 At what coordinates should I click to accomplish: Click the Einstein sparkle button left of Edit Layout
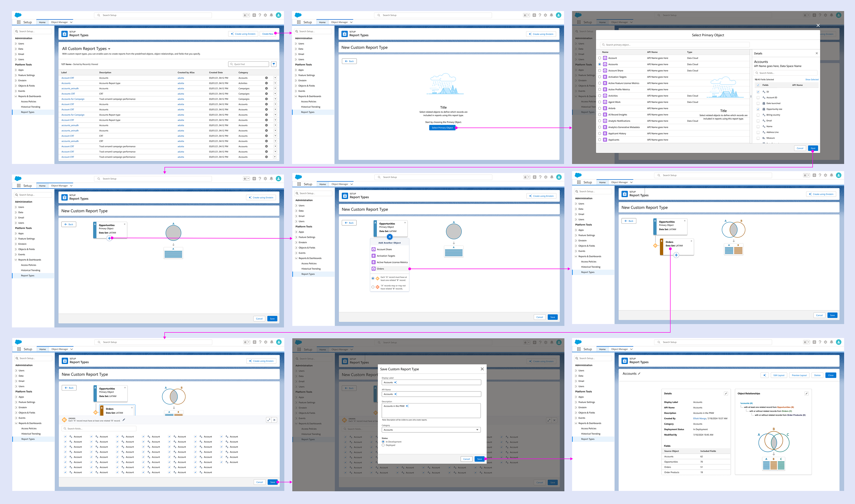765,375
